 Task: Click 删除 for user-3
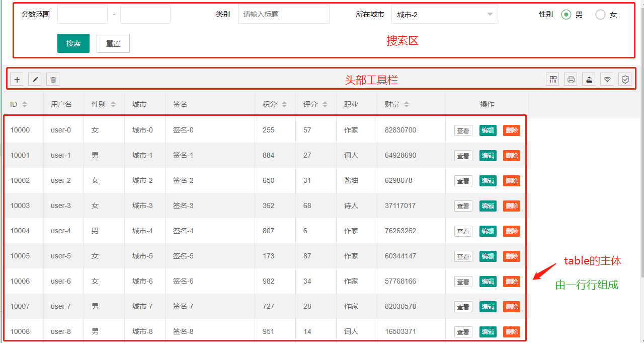pos(512,205)
